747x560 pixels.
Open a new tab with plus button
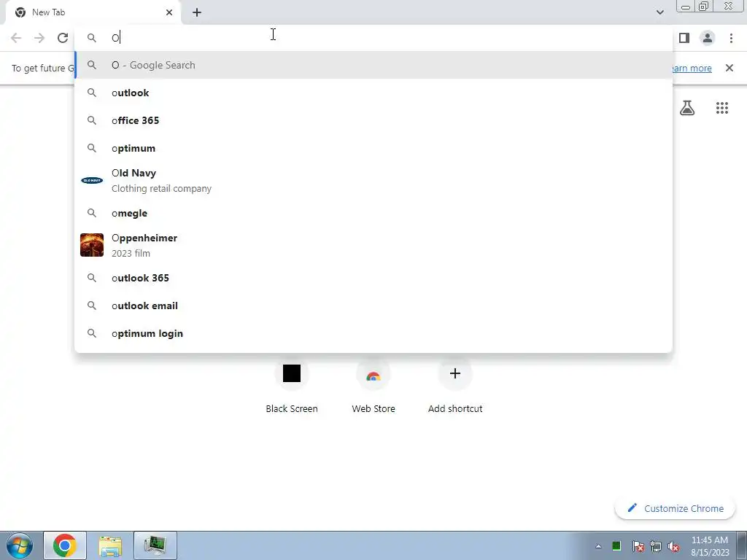pyautogui.click(x=197, y=12)
